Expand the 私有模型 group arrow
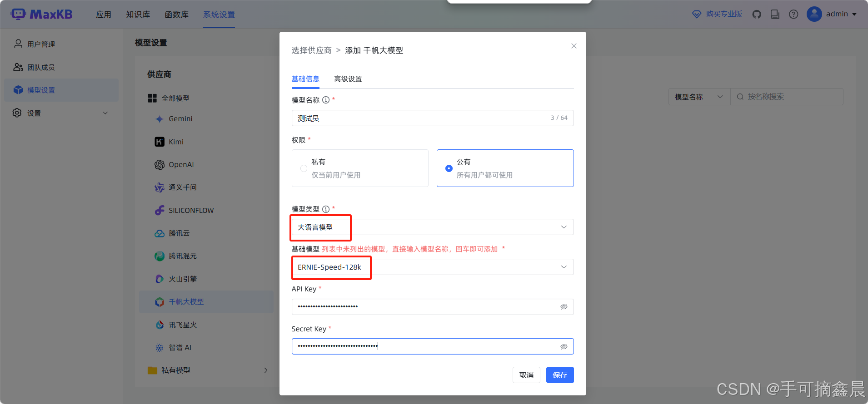The width and height of the screenshot is (868, 404). coord(266,370)
